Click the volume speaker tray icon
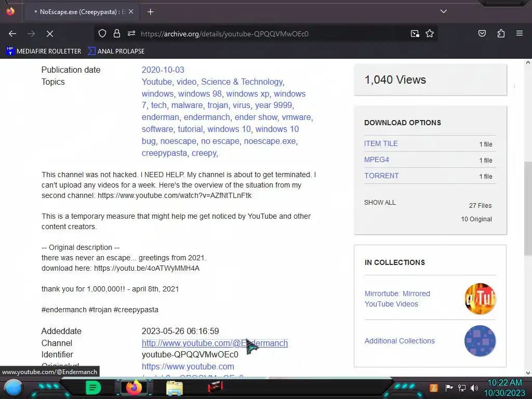 474,388
